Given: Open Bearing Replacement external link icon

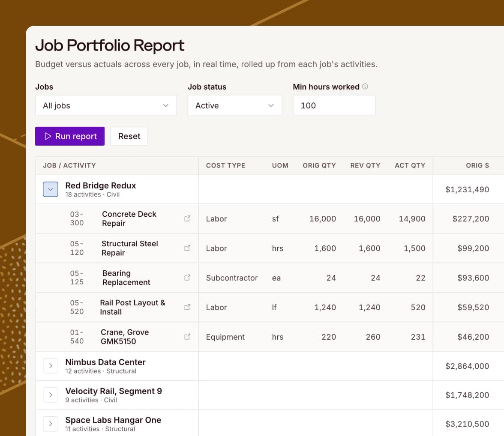Looking at the screenshot, I should (x=187, y=278).
